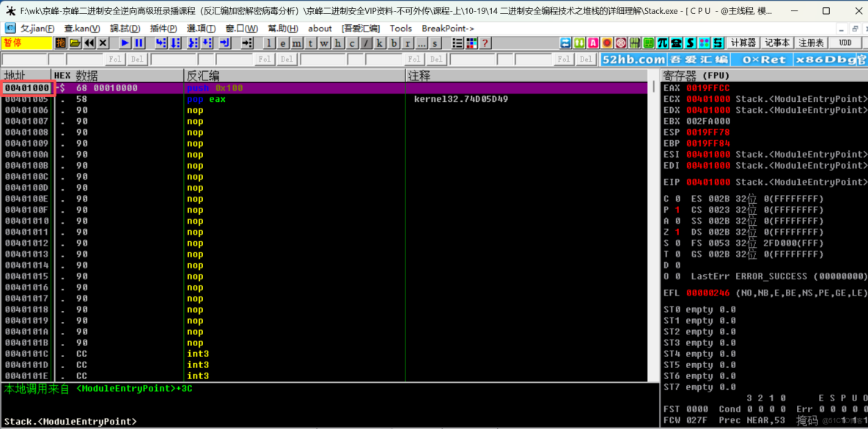
Task: Click the Step Into toolbar icon
Action: click(161, 43)
